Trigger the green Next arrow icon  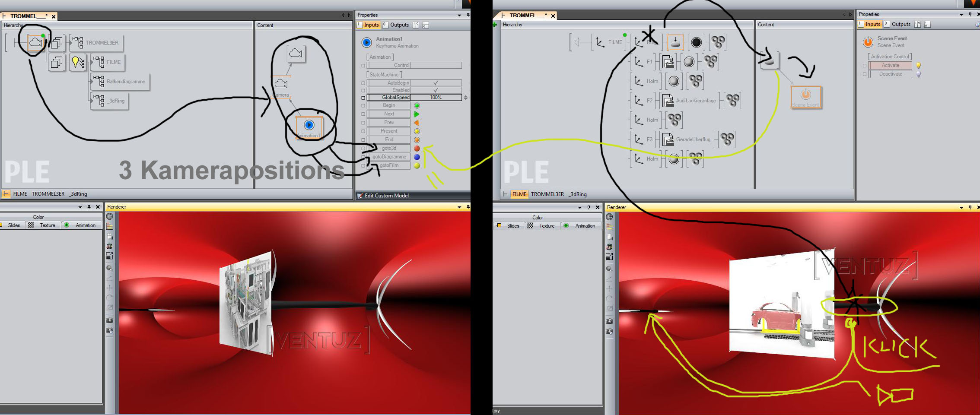coord(417,114)
